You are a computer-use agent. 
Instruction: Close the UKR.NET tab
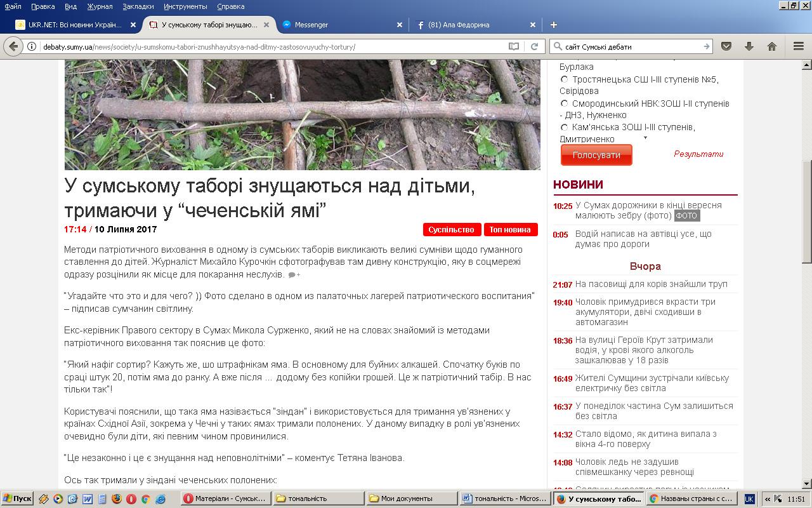coord(133,25)
